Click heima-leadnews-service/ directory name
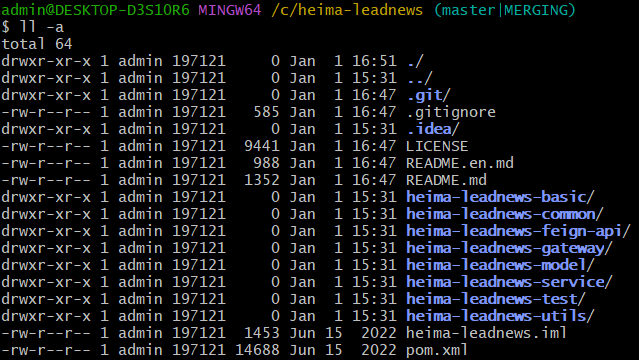The height and width of the screenshot is (360, 639). 509,282
